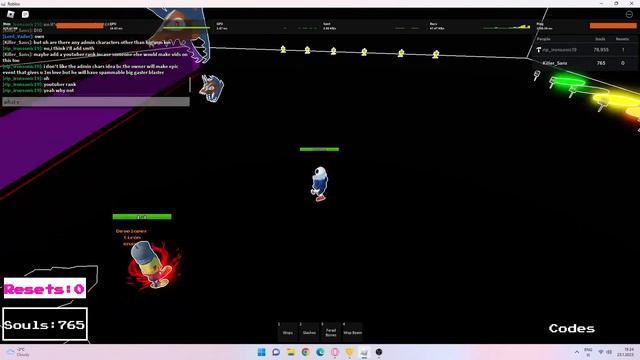Screen dimensions: 640x360
Task: Open the Windows Start menu
Action: 261,352
